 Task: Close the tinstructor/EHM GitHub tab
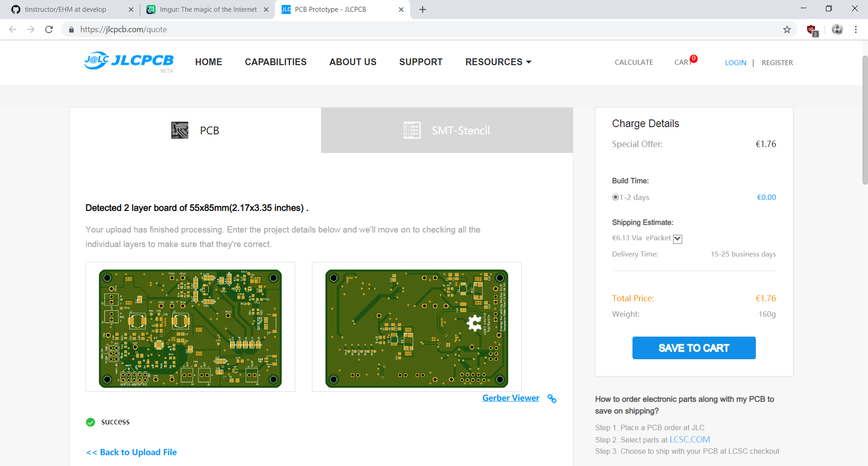131,10
